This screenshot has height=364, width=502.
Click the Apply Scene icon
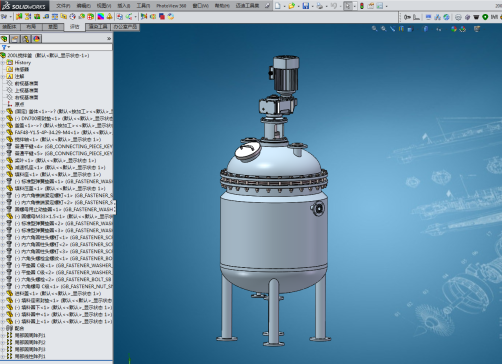point(463,29)
